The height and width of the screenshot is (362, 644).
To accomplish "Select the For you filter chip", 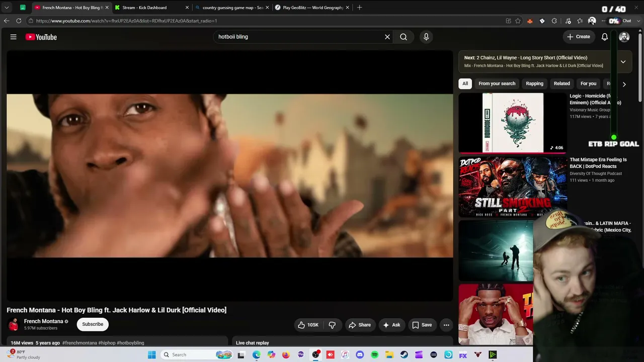I will coord(588,83).
